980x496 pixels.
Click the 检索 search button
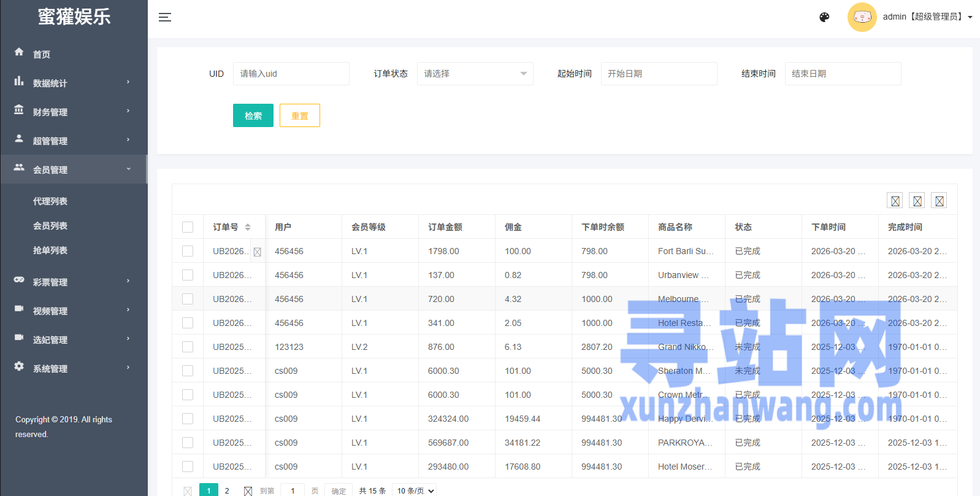point(253,115)
